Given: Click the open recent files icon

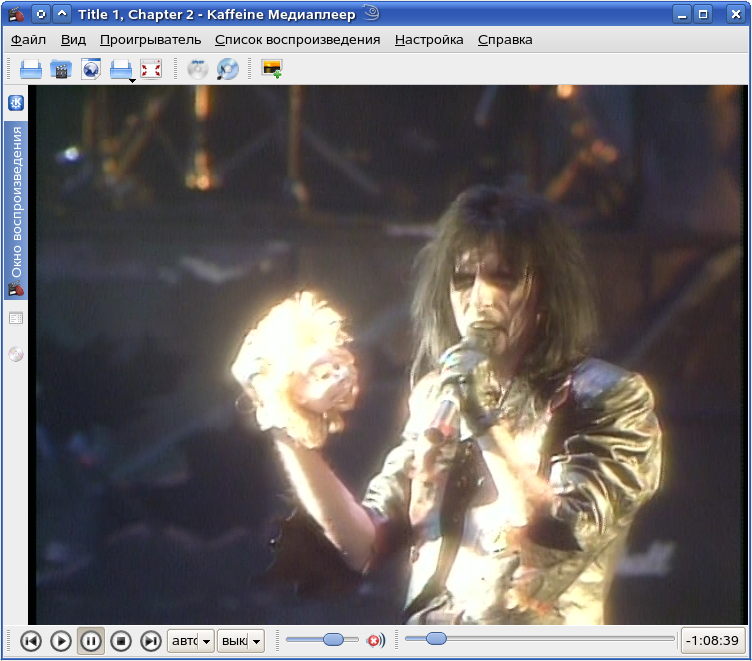Looking at the screenshot, I should (x=120, y=69).
